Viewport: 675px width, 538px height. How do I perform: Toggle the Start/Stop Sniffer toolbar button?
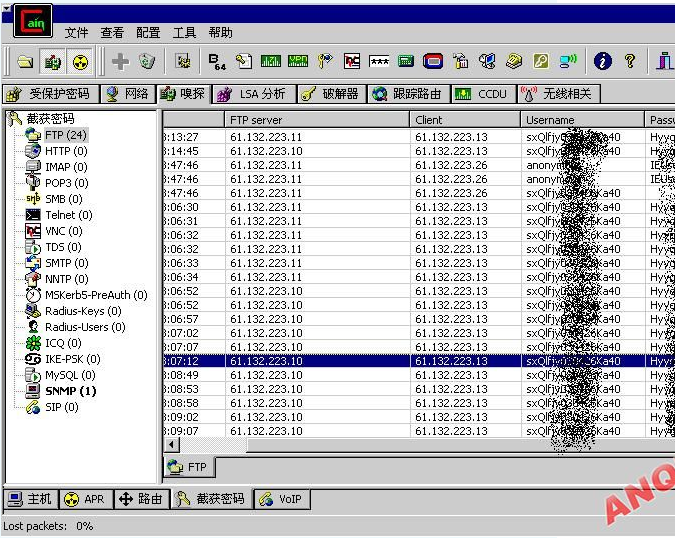(53, 62)
